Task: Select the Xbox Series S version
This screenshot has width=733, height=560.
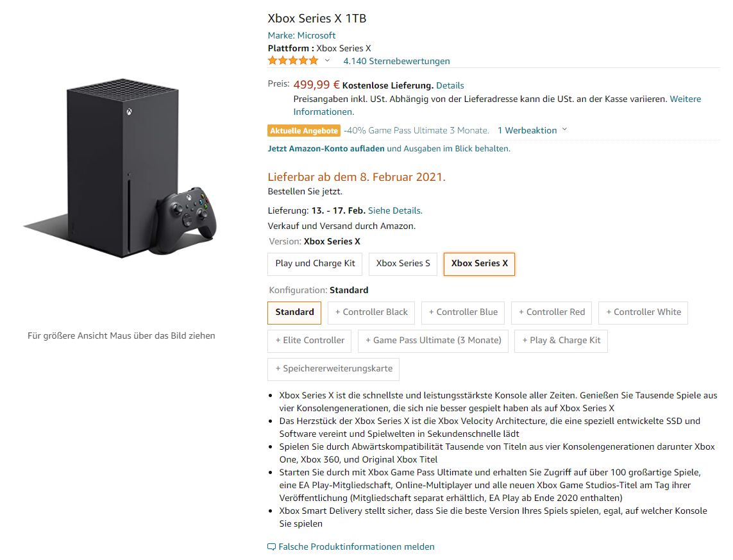Action: 403,264
